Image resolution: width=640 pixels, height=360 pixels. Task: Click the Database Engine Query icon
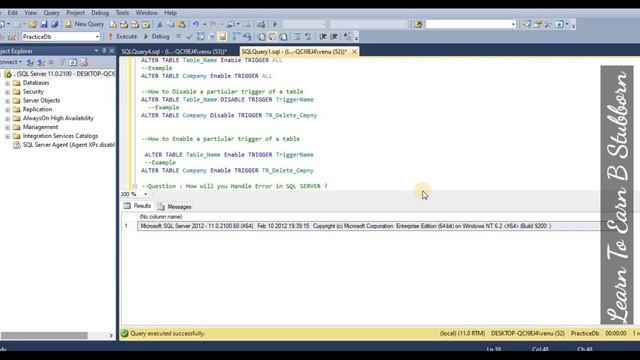(x=113, y=24)
